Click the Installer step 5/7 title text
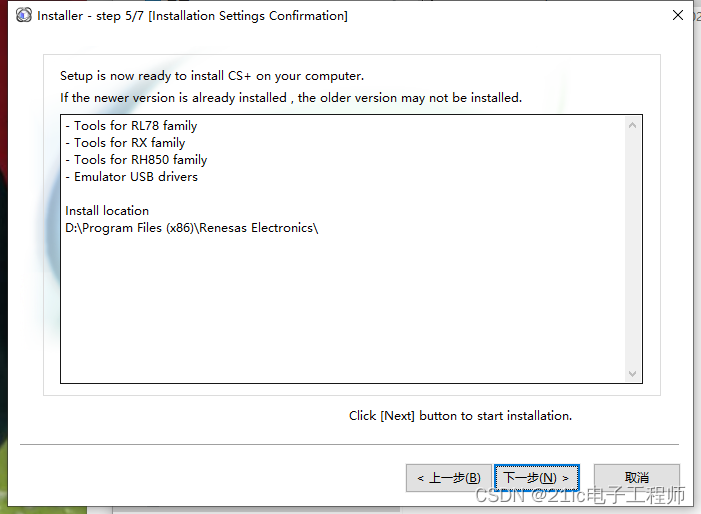 point(192,16)
